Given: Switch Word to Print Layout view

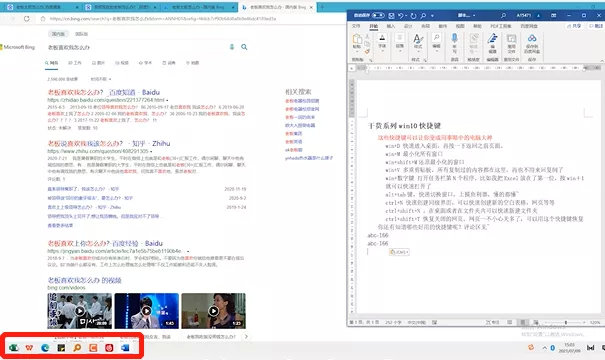Looking at the screenshot, I should tap(523, 322).
